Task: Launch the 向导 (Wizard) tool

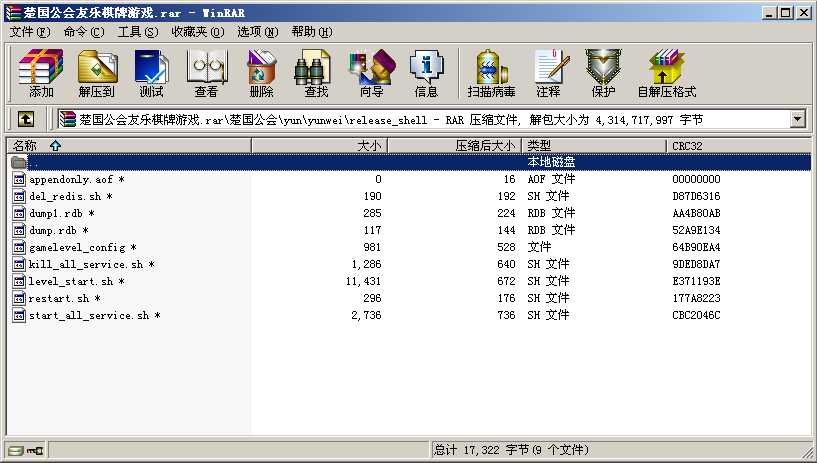Action: (372, 73)
